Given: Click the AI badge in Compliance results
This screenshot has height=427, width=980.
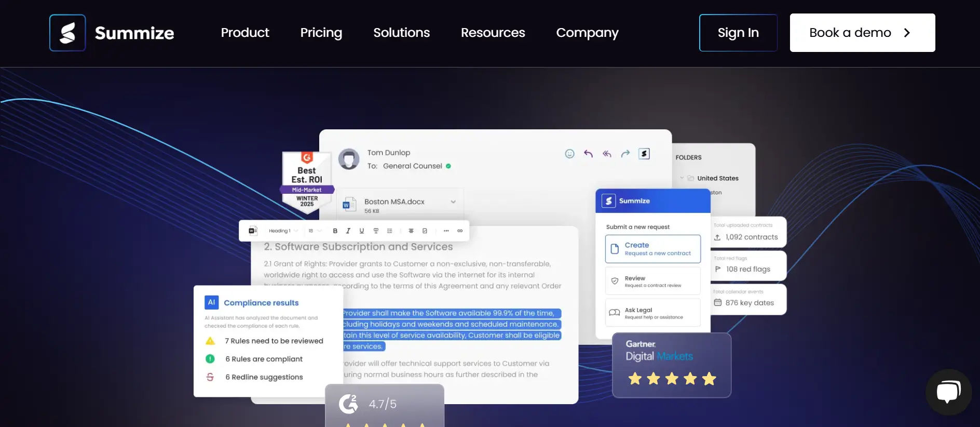Looking at the screenshot, I should (211, 302).
